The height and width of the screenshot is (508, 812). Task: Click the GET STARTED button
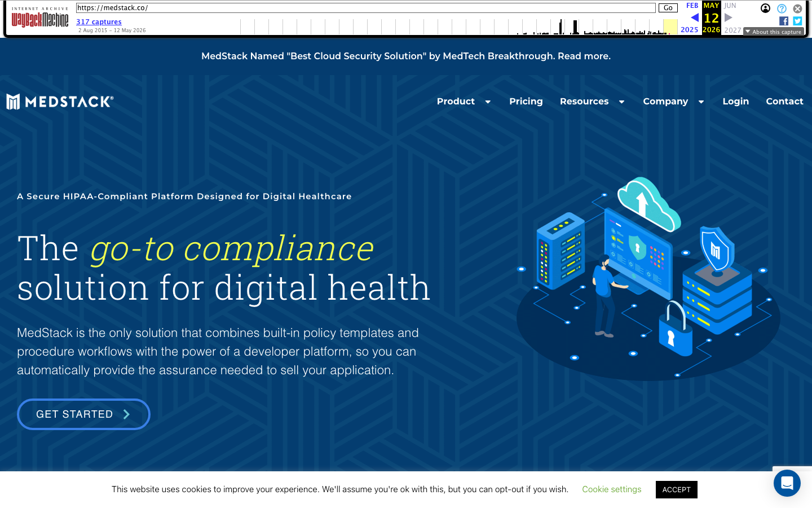coord(83,414)
